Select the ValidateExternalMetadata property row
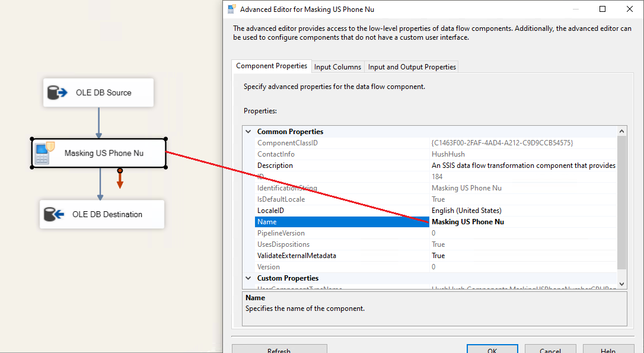Viewport: 644px width, 353px height. click(297, 256)
